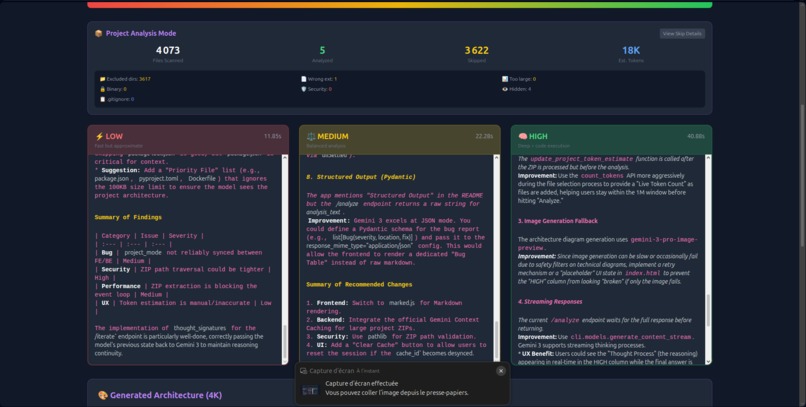Click the gemini-3-pro-image-preview code text
The image size is (806, 407).
pos(607,244)
